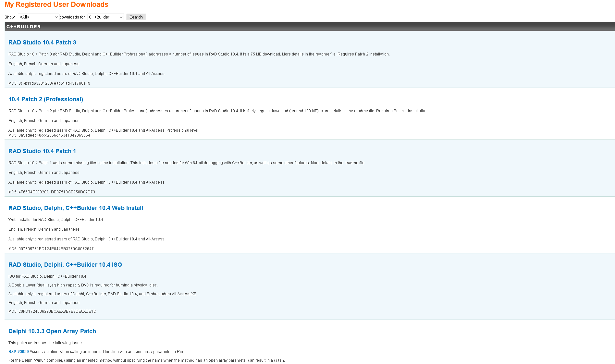Click the C++BUILDER section header bar
The image size is (615, 364).
310,27
